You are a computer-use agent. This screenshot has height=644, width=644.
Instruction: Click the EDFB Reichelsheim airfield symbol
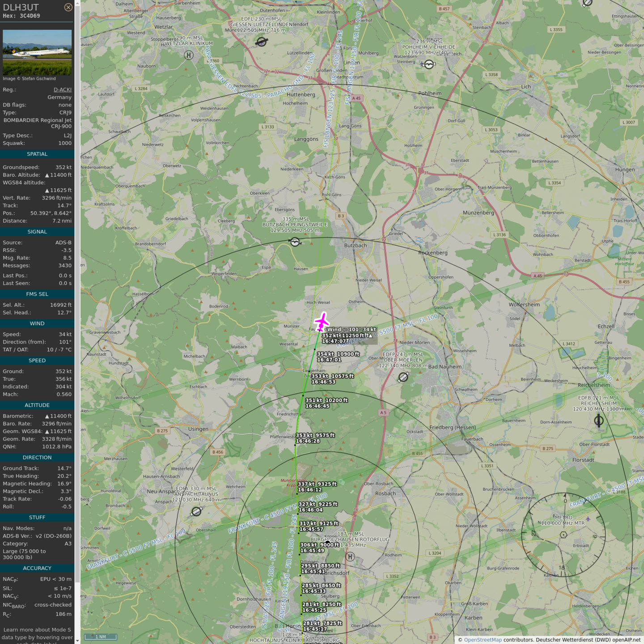[598, 420]
